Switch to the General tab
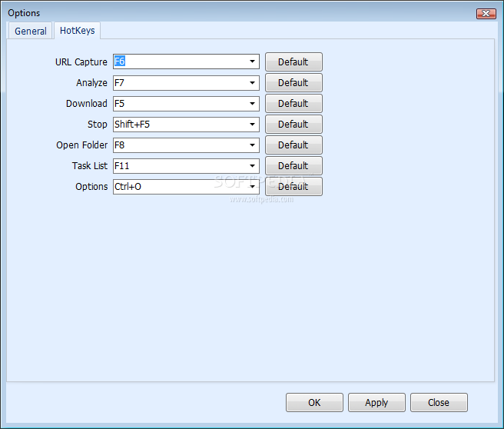This screenshot has width=504, height=429. tap(30, 32)
